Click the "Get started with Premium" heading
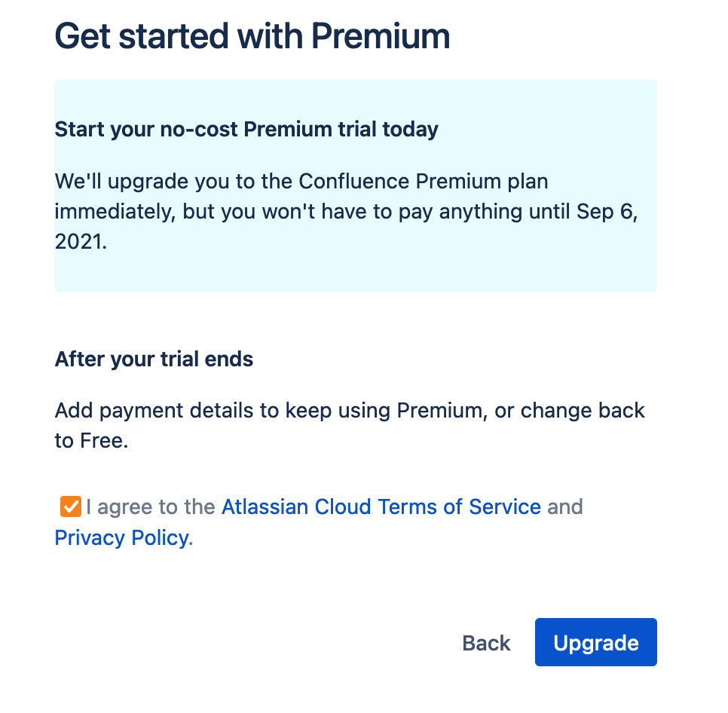 [x=252, y=35]
